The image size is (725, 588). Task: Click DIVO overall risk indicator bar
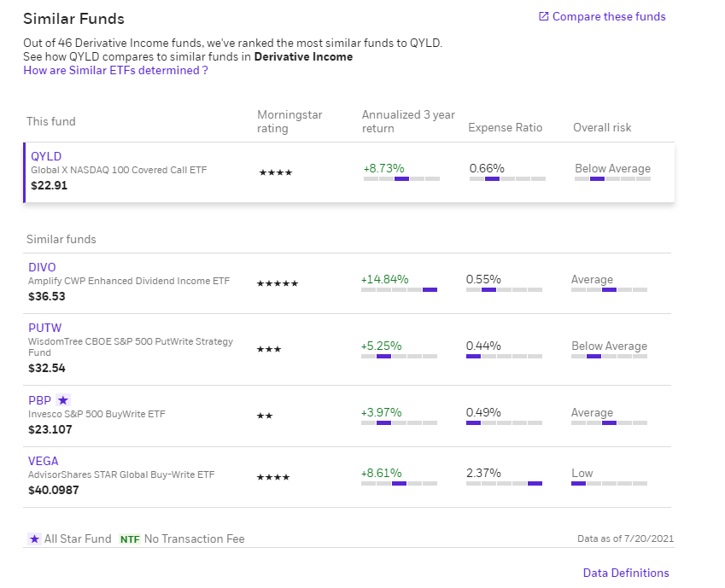[610, 290]
